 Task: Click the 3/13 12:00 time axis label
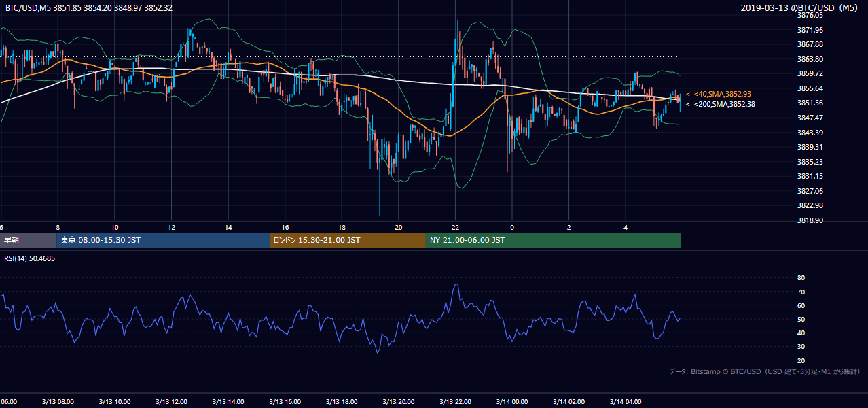click(x=171, y=401)
